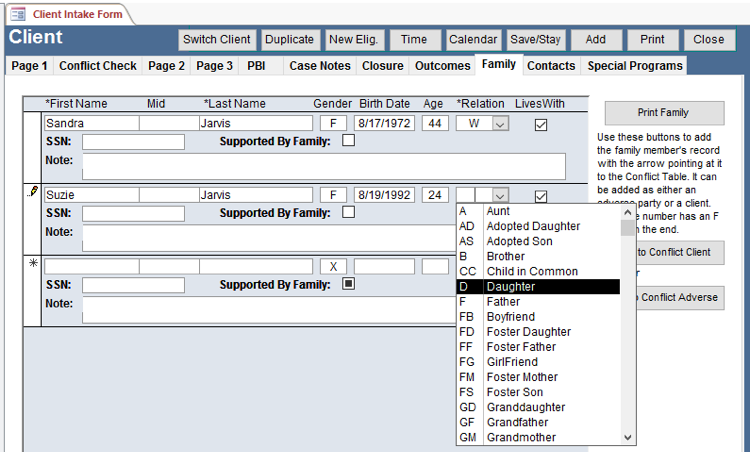Toggle LivesWith checkbox for Suzie
The height and width of the screenshot is (452, 750).
click(x=541, y=197)
